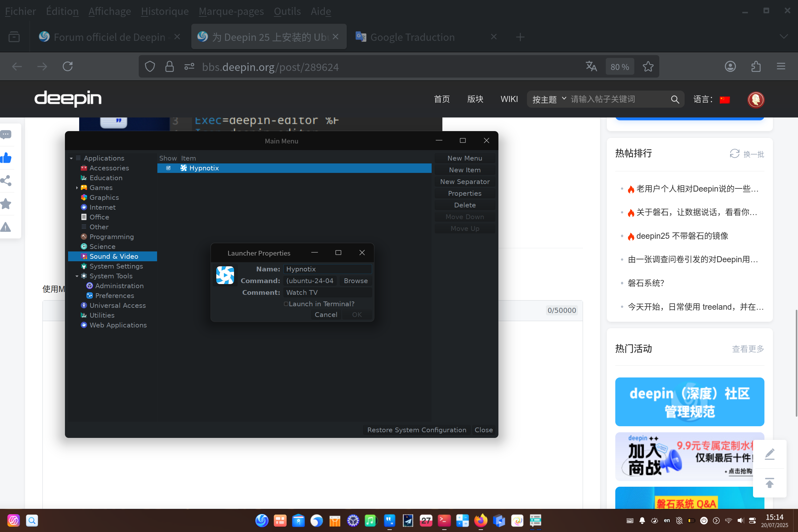Viewport: 798px width, 532px height.
Task: Favorite the post with sidebar star icon
Action: tap(6, 204)
